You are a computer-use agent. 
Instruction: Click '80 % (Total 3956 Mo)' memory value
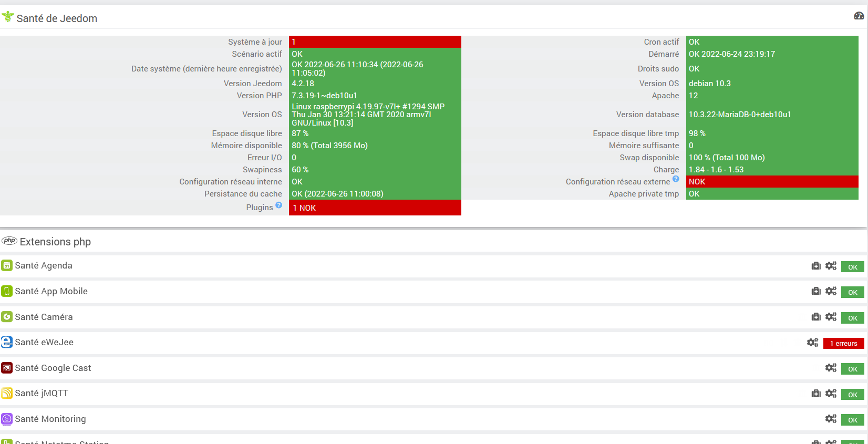point(330,145)
